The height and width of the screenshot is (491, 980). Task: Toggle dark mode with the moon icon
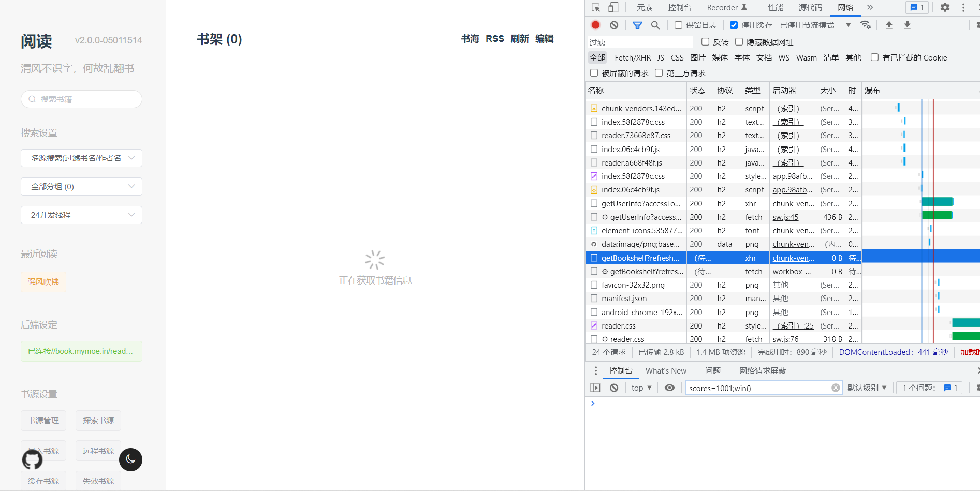[x=130, y=459]
